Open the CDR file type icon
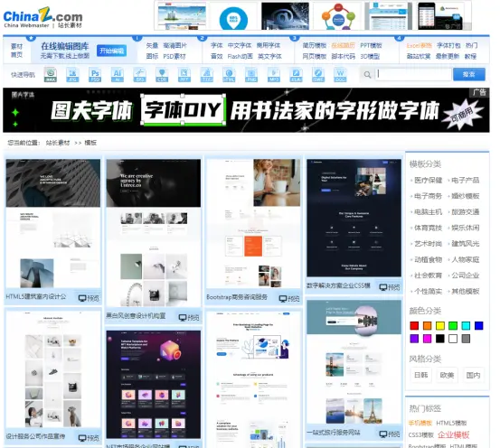 click(x=162, y=75)
